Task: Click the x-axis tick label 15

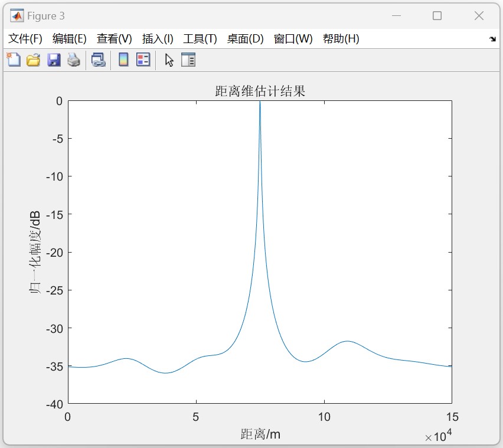Action: [x=452, y=417]
